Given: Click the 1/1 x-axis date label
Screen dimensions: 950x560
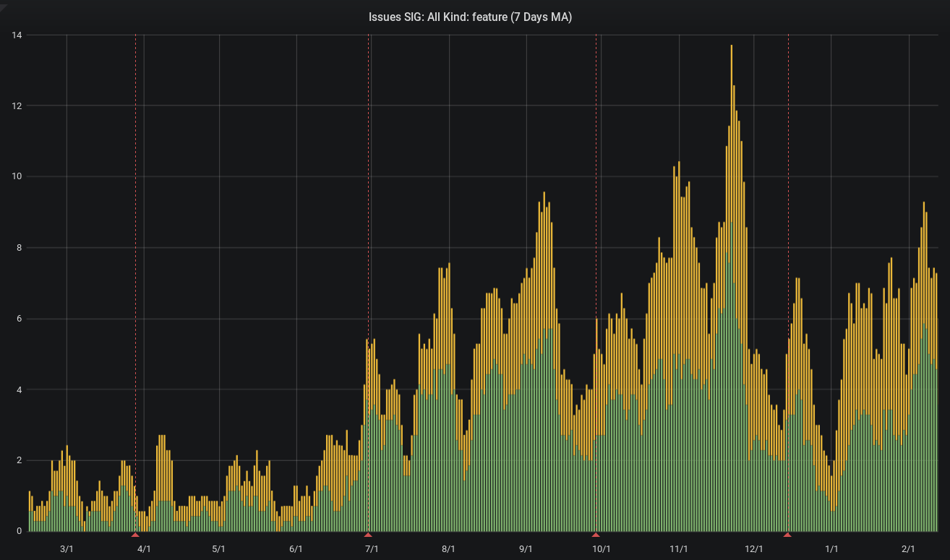Looking at the screenshot, I should (x=831, y=549).
